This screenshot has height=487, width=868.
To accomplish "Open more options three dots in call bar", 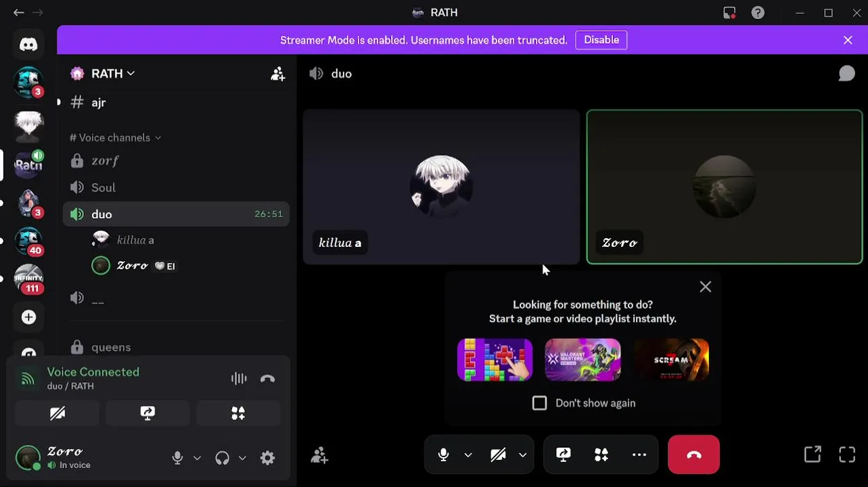I will point(639,455).
